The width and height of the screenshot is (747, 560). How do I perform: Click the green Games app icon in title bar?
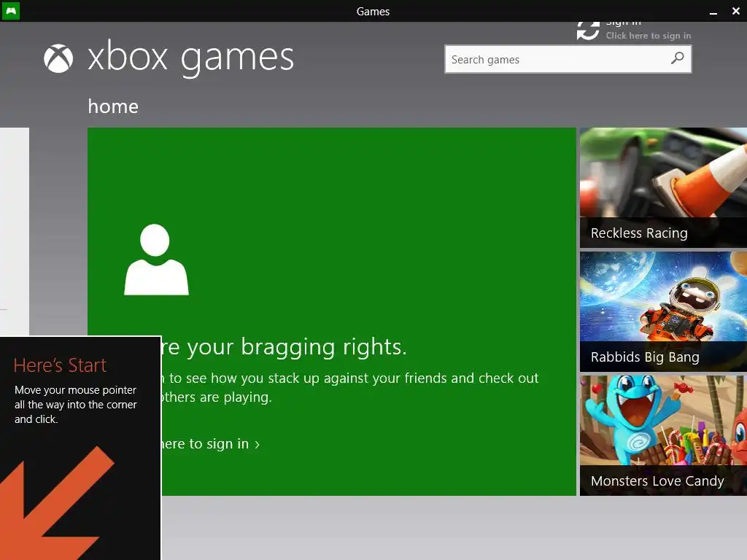click(x=10, y=10)
